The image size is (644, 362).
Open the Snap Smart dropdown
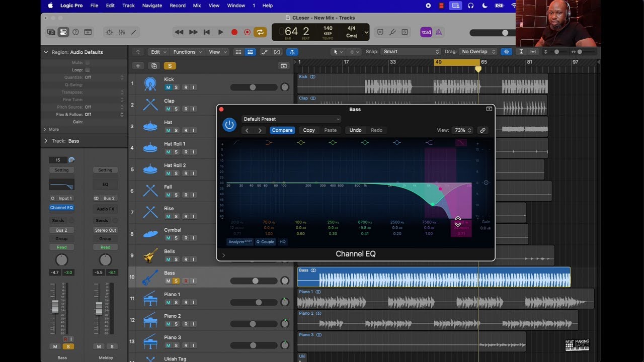pyautogui.click(x=411, y=52)
